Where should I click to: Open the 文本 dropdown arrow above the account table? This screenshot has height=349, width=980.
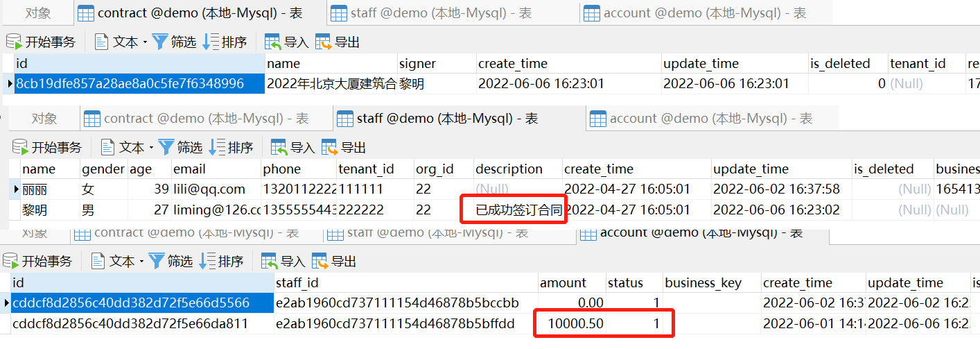pyautogui.click(x=141, y=262)
